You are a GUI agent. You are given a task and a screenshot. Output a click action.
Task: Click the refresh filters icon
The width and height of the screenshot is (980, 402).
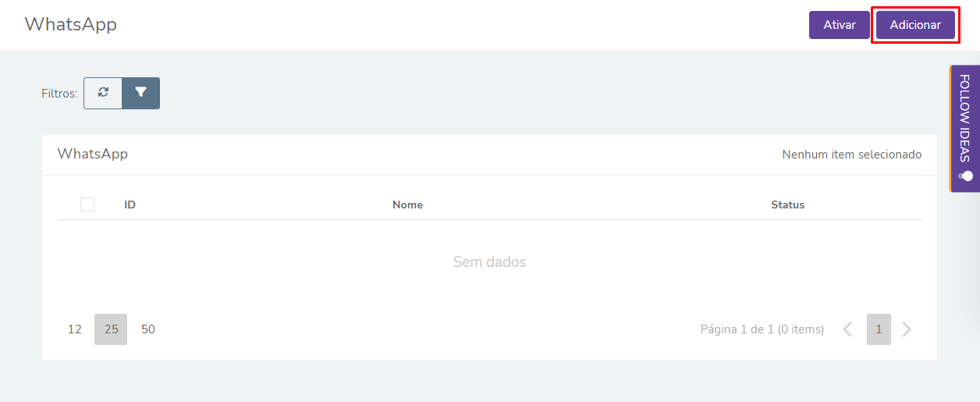(103, 93)
